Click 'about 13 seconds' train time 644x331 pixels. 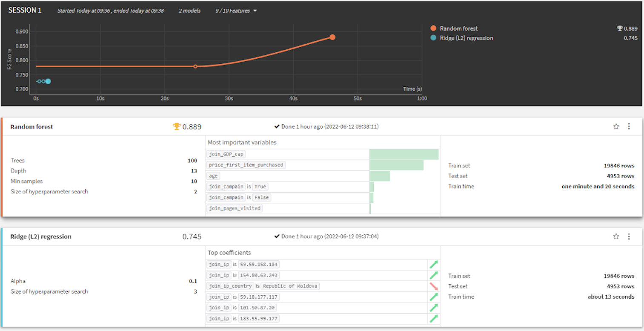[x=611, y=297]
